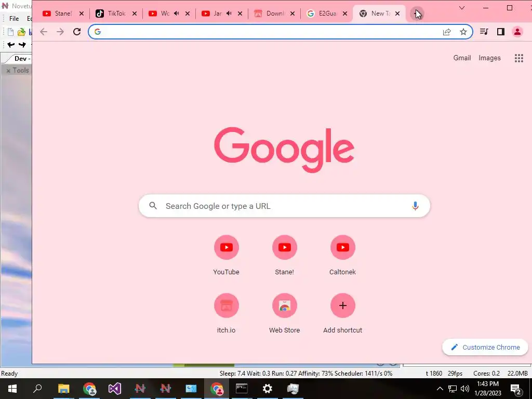Open the Chrome profile avatar
Viewport: 532px width, 399px height.
coord(517,32)
